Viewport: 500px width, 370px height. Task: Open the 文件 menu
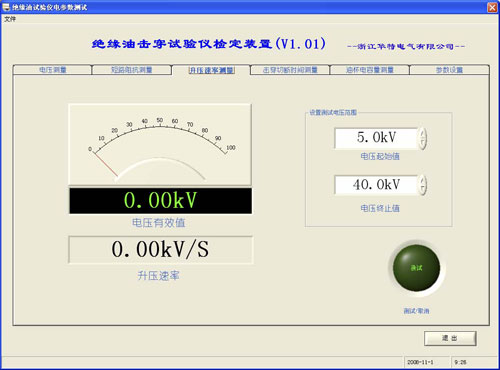pyautogui.click(x=10, y=19)
